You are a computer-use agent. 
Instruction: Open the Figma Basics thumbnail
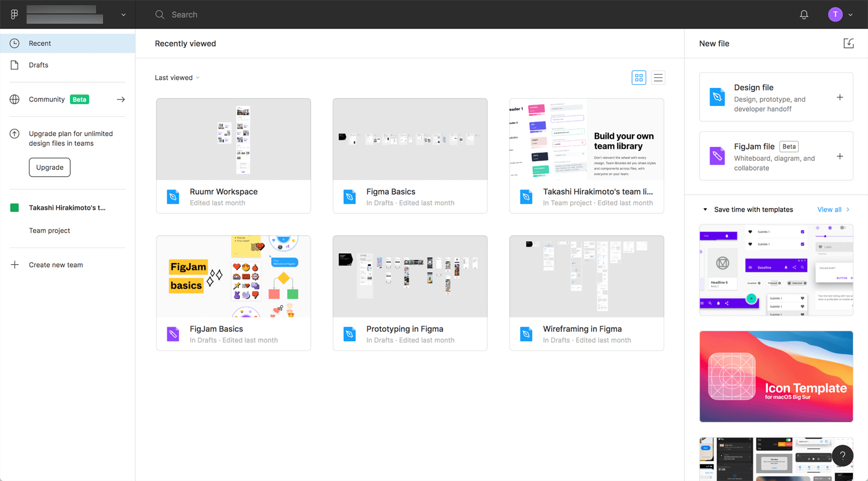pyautogui.click(x=410, y=139)
